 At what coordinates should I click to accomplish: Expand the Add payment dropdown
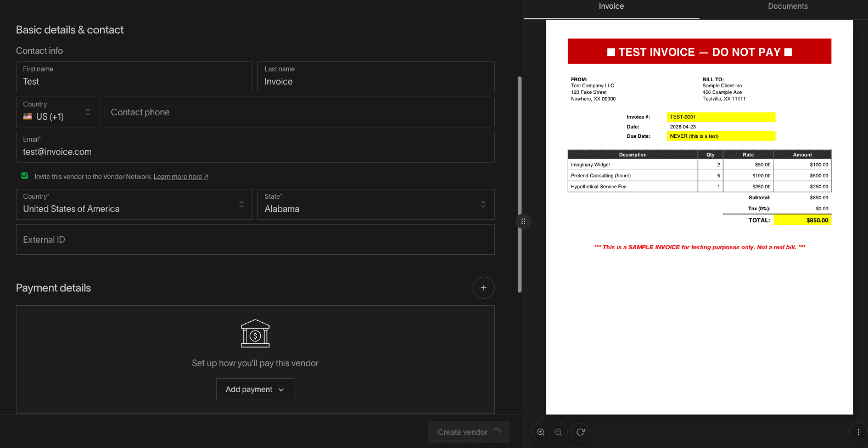(255, 389)
